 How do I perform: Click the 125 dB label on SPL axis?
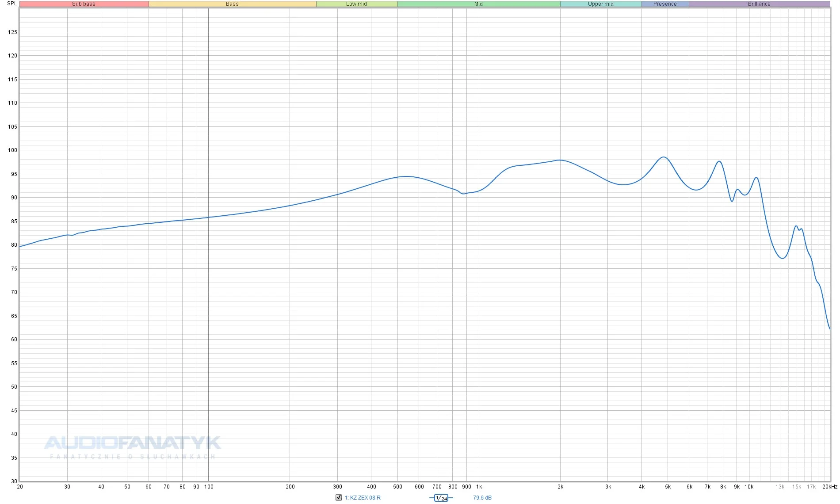click(x=12, y=32)
